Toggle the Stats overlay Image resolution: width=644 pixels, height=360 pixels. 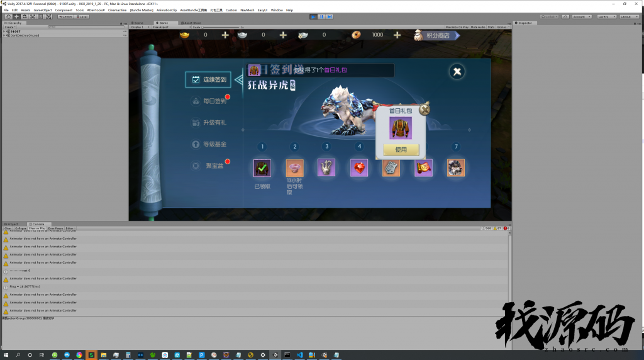[x=491, y=27]
